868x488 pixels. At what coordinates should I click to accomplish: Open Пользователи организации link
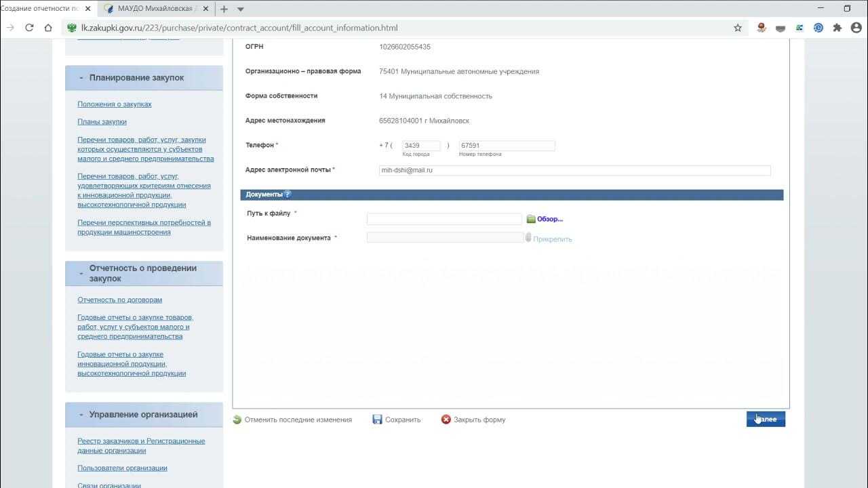(122, 468)
